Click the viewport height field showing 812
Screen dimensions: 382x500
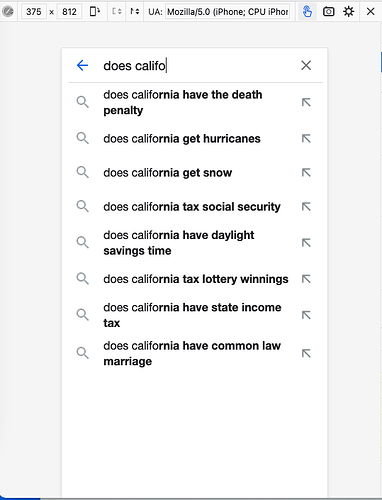click(x=69, y=12)
